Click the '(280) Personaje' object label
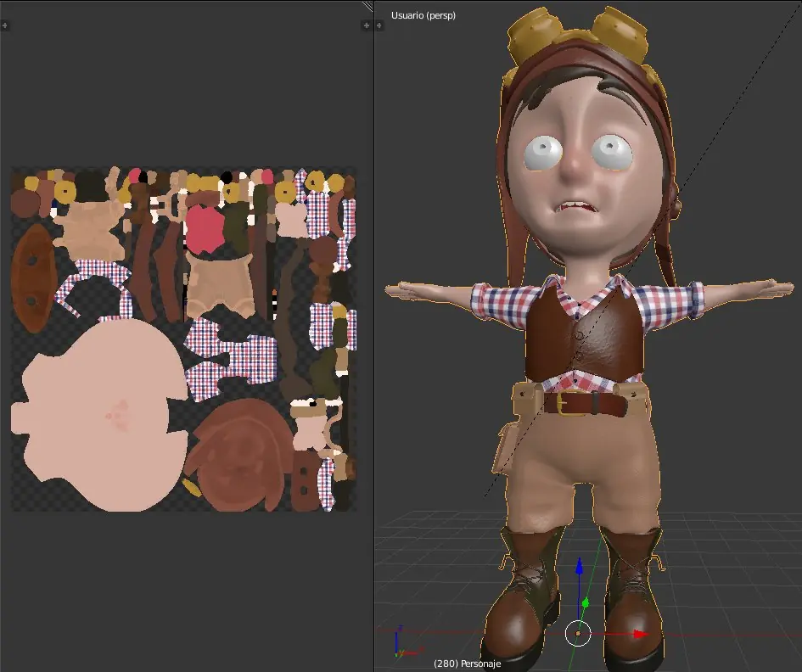Image resolution: width=802 pixels, height=672 pixels. coord(467,664)
